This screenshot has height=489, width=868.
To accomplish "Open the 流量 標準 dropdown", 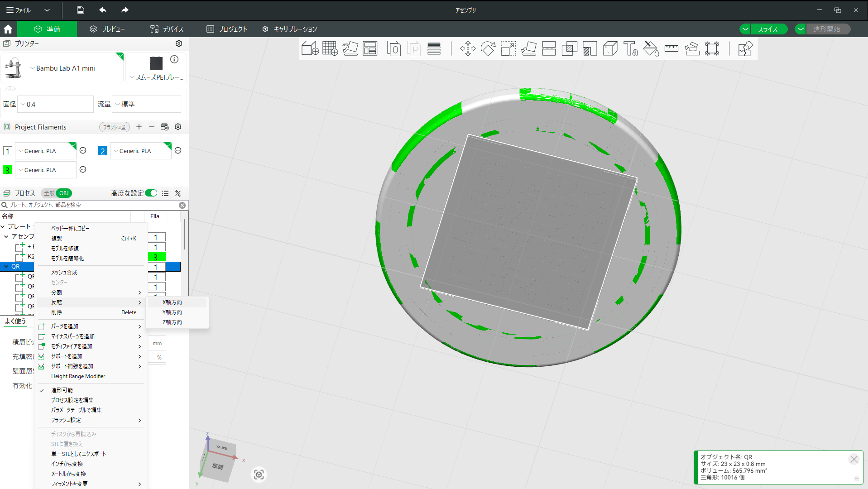I will coord(146,104).
